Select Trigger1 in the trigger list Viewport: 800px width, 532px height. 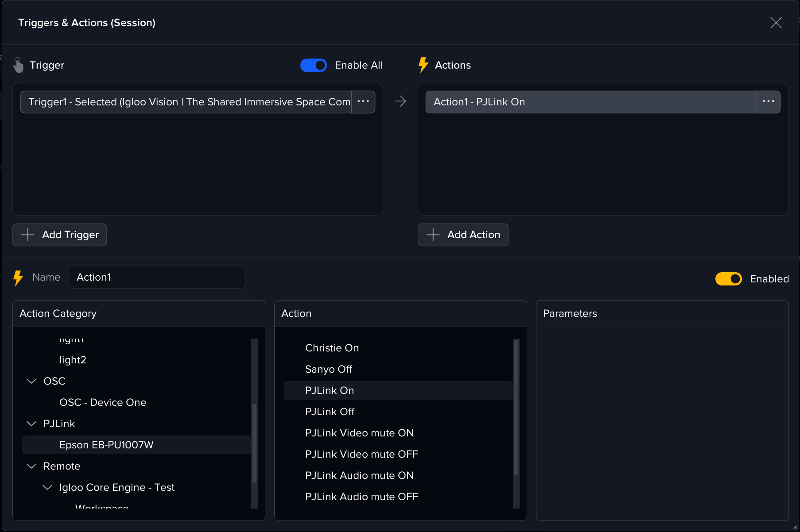[186, 102]
